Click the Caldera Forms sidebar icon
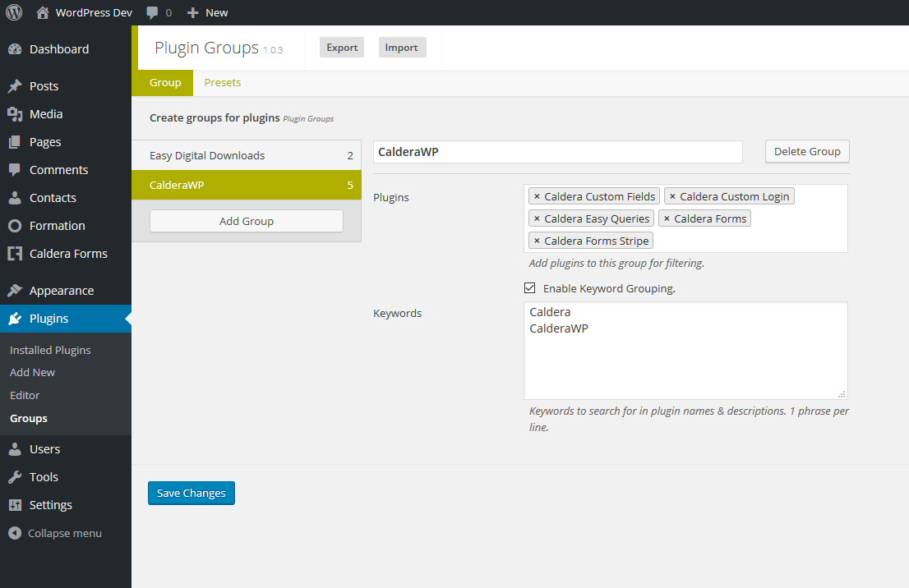The width and height of the screenshot is (909, 588). tap(15, 253)
